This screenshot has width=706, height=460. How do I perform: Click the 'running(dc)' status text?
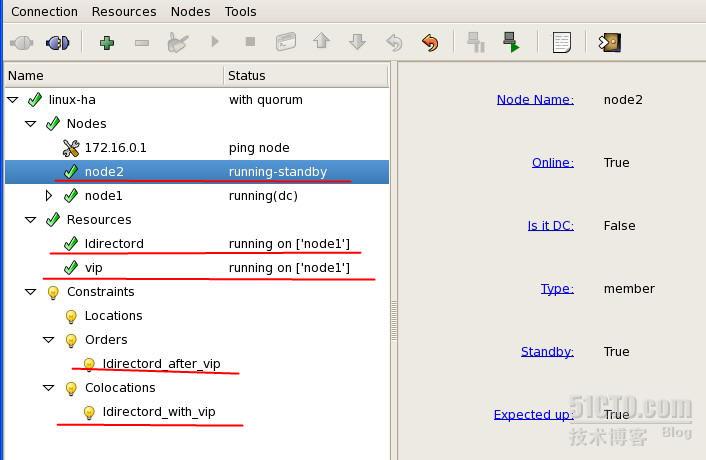pyautogui.click(x=263, y=196)
